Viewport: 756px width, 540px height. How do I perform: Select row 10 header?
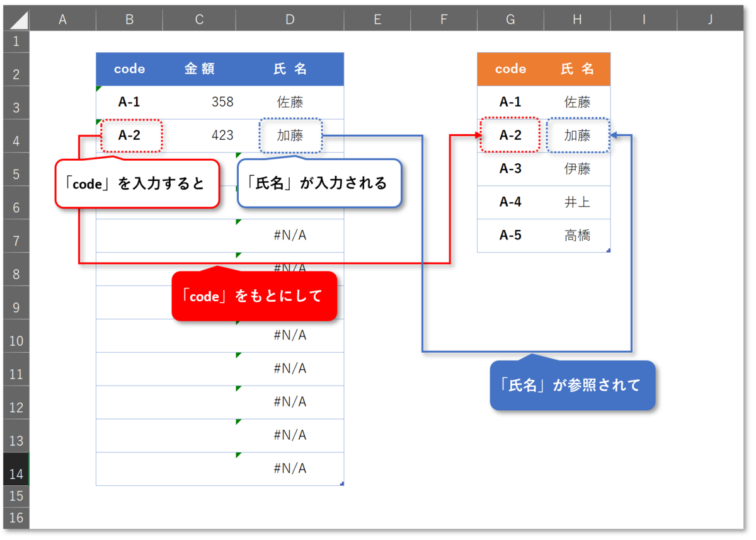coord(16,336)
